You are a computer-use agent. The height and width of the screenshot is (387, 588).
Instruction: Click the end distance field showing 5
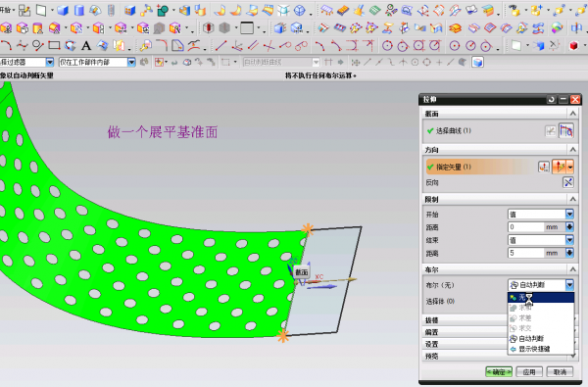coord(525,253)
